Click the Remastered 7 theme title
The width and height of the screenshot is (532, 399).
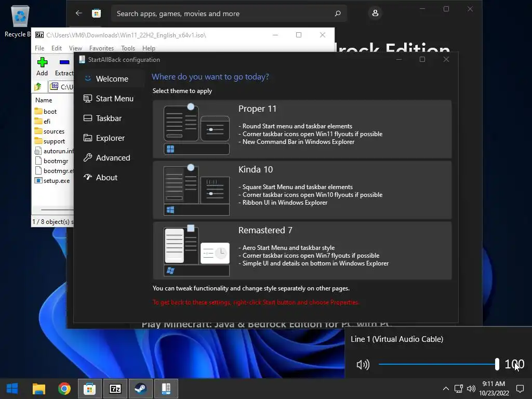click(265, 230)
